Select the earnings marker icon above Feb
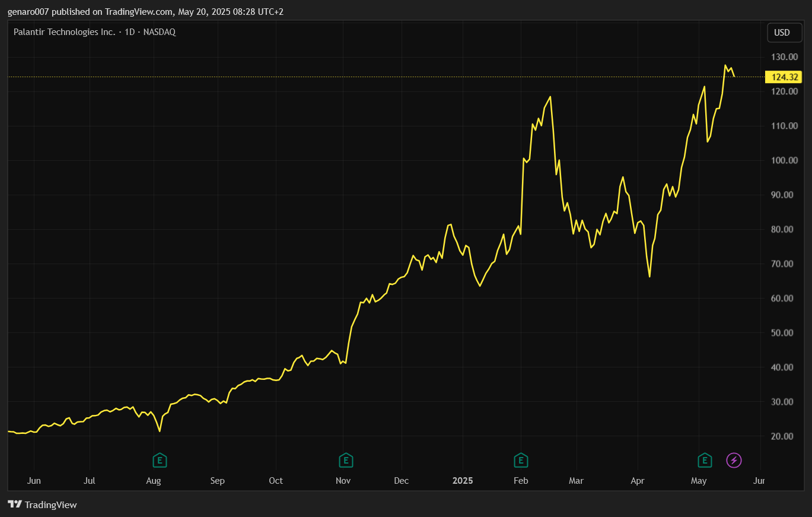The width and height of the screenshot is (812, 517). tap(521, 460)
